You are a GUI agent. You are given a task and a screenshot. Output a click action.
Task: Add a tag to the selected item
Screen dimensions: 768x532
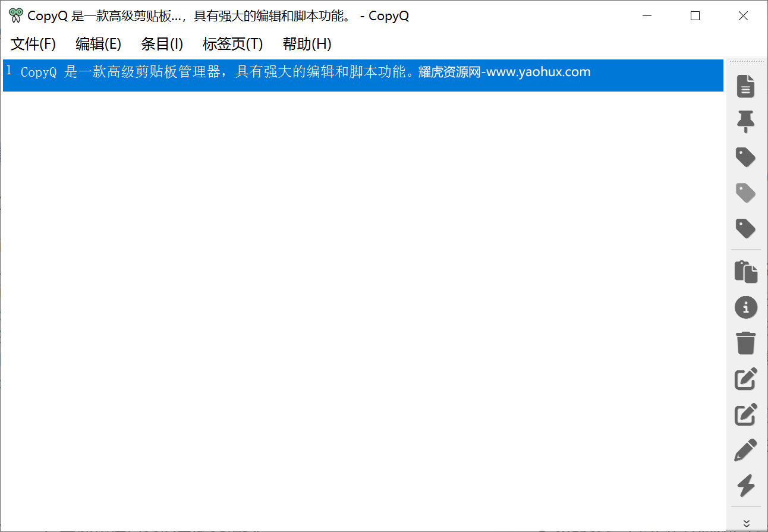click(x=746, y=158)
